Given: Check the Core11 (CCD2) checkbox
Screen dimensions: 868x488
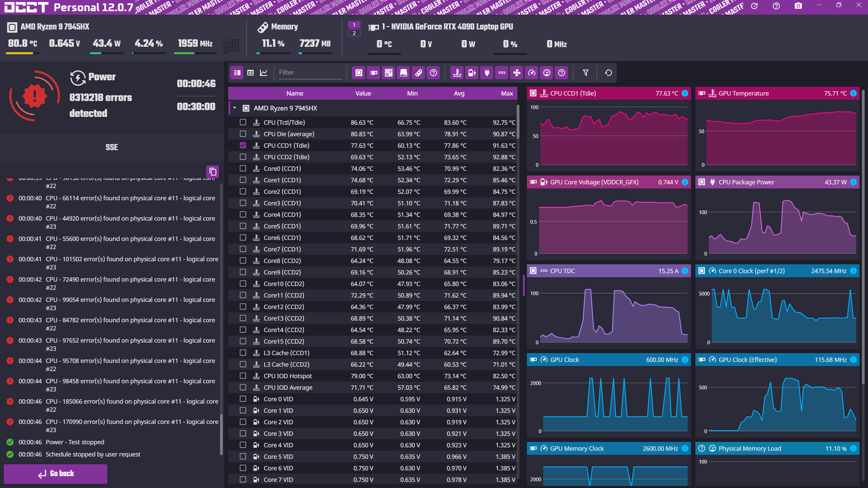Looking at the screenshot, I should [243, 295].
